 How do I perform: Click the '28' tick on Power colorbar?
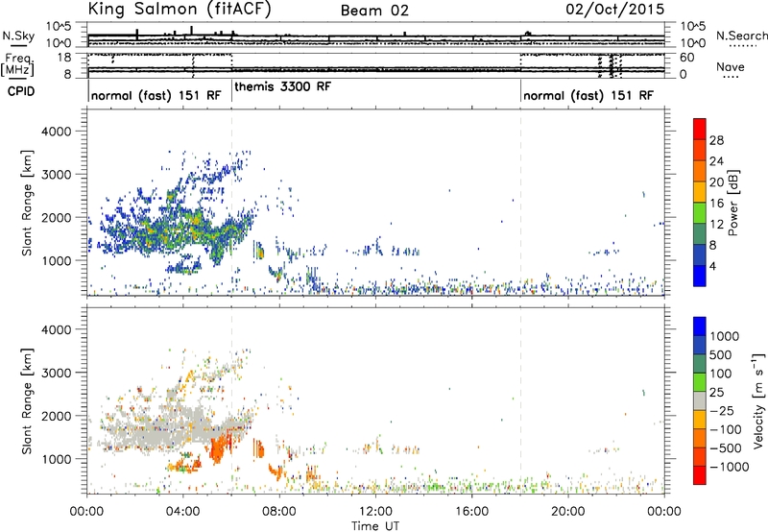(716, 140)
